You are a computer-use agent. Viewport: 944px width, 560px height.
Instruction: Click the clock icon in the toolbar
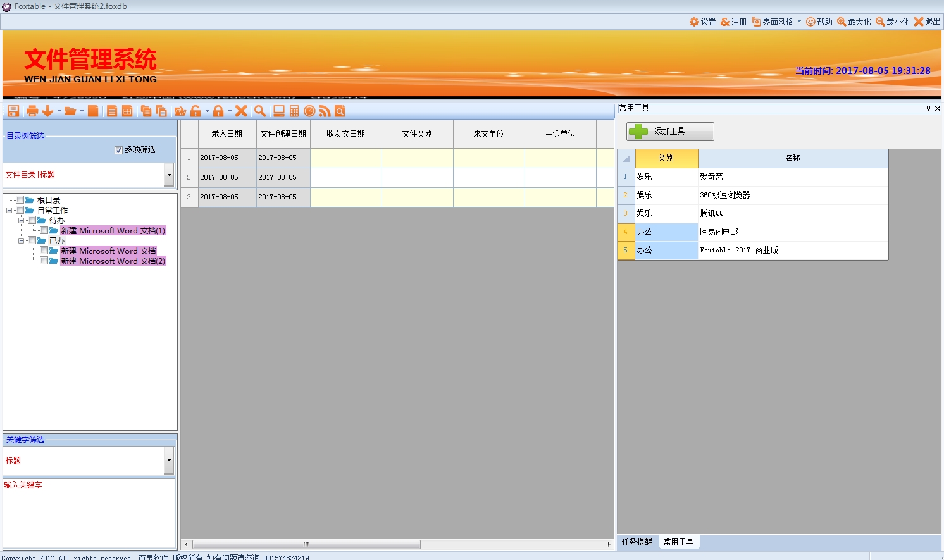(x=309, y=111)
